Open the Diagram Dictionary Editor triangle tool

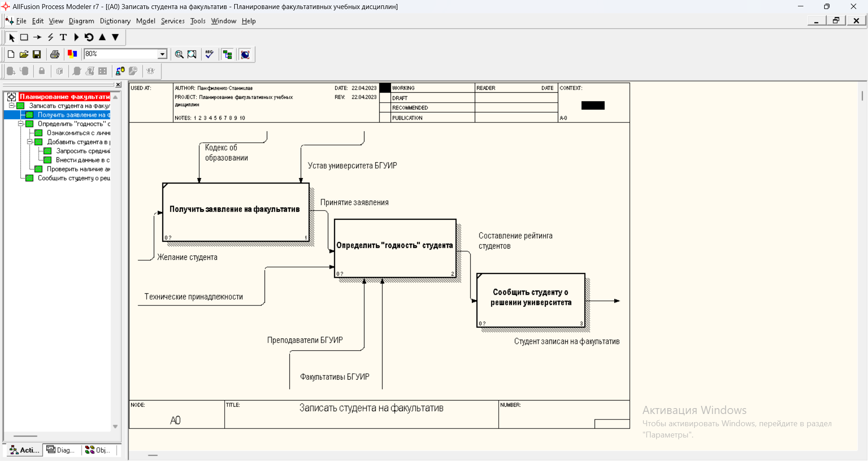point(76,38)
